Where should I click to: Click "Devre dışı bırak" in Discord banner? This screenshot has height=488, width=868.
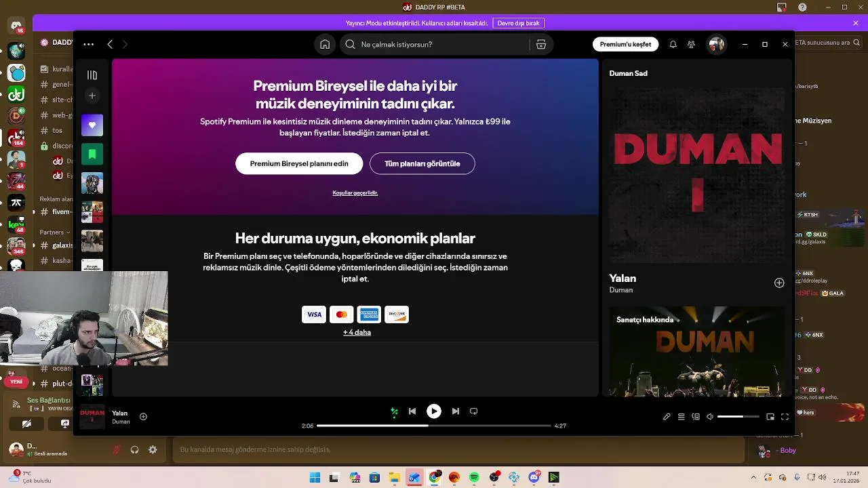pyautogui.click(x=518, y=23)
